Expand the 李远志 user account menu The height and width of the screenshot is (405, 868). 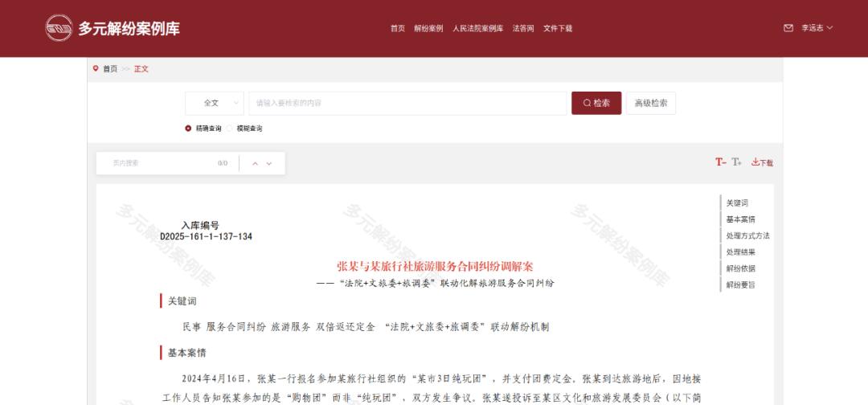[x=817, y=28]
